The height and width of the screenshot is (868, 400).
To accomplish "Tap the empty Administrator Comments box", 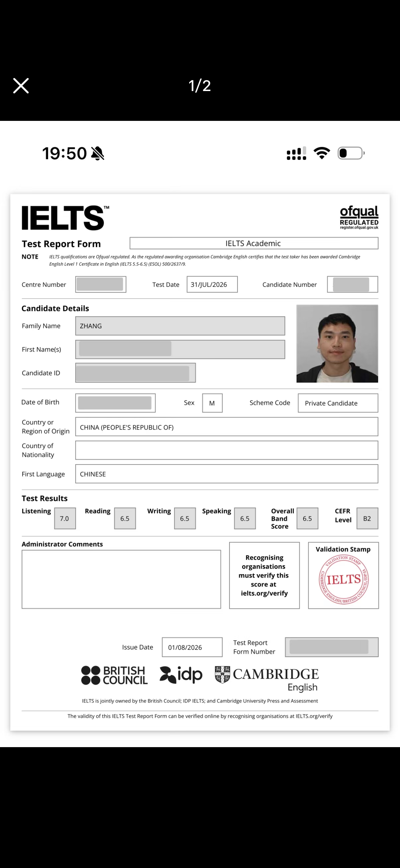I will [x=121, y=579].
